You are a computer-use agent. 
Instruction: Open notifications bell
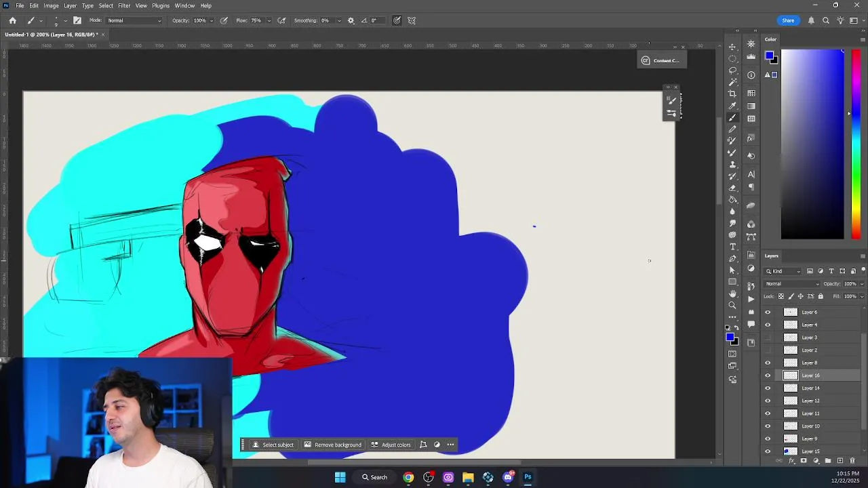811,20
